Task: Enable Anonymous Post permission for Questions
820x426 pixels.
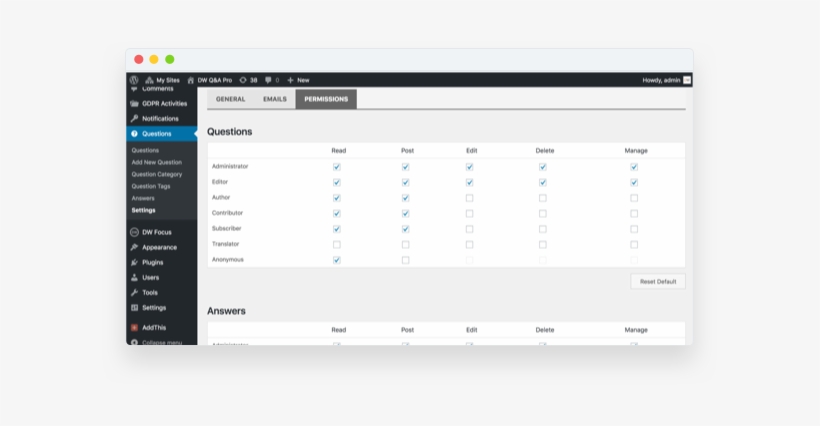Action: click(x=405, y=260)
